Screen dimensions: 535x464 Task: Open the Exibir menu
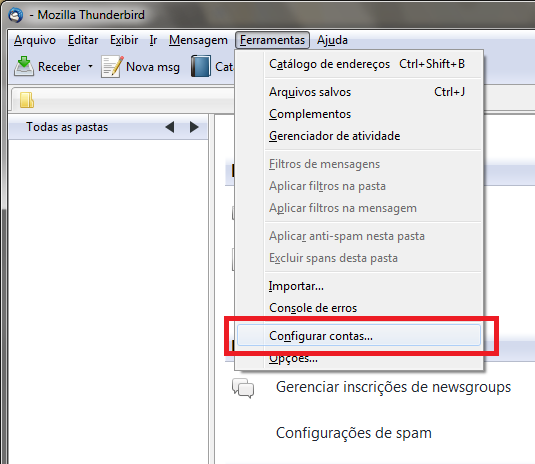point(124,40)
